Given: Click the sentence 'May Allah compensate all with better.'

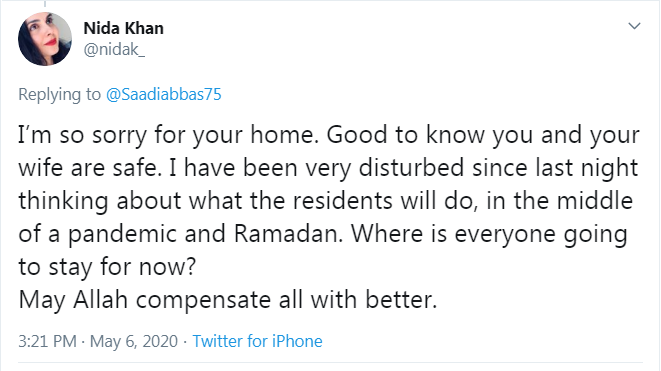Looking at the screenshot, I should pyautogui.click(x=228, y=300).
